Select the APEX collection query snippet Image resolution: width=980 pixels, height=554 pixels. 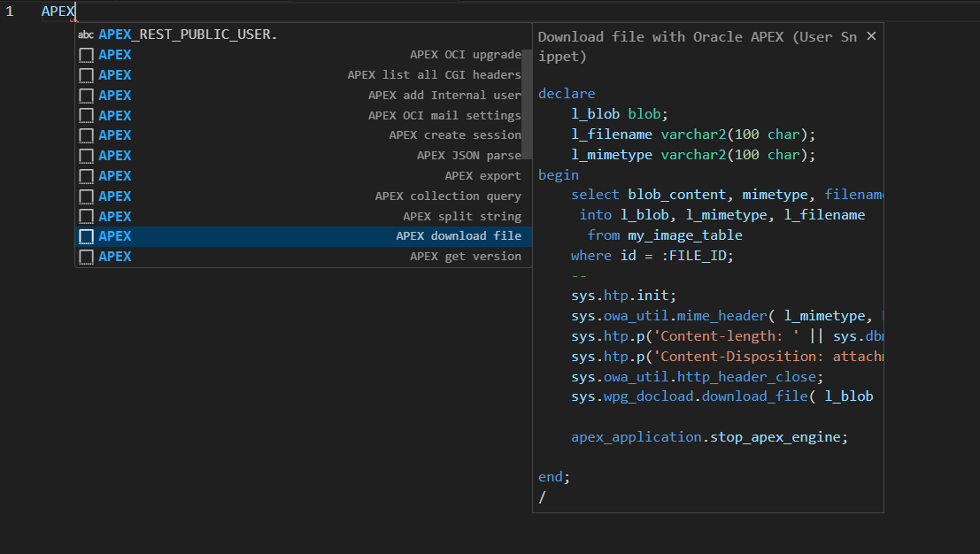pyautogui.click(x=303, y=196)
